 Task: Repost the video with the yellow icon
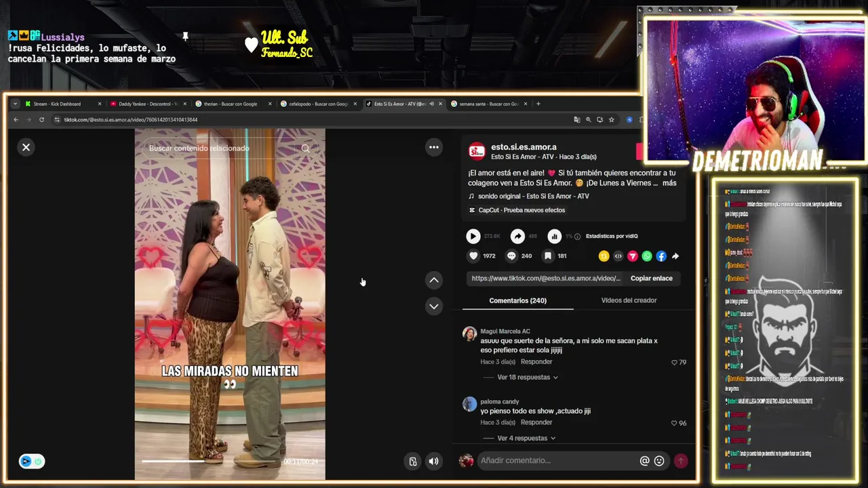[x=604, y=256]
